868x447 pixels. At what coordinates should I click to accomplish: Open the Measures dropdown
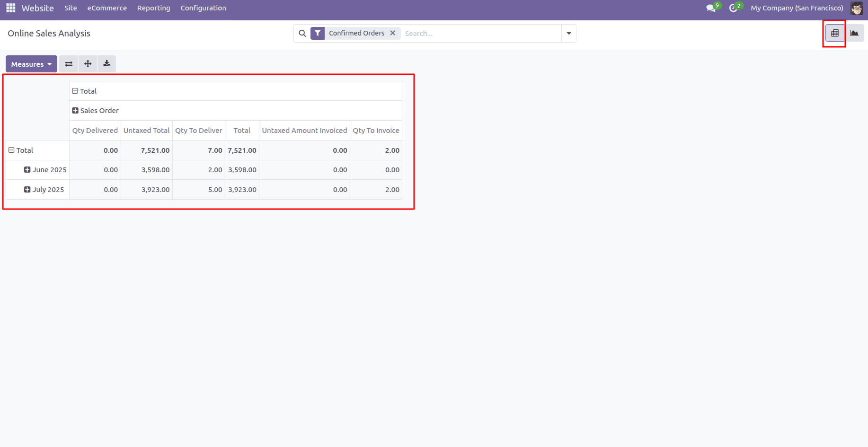(31, 64)
